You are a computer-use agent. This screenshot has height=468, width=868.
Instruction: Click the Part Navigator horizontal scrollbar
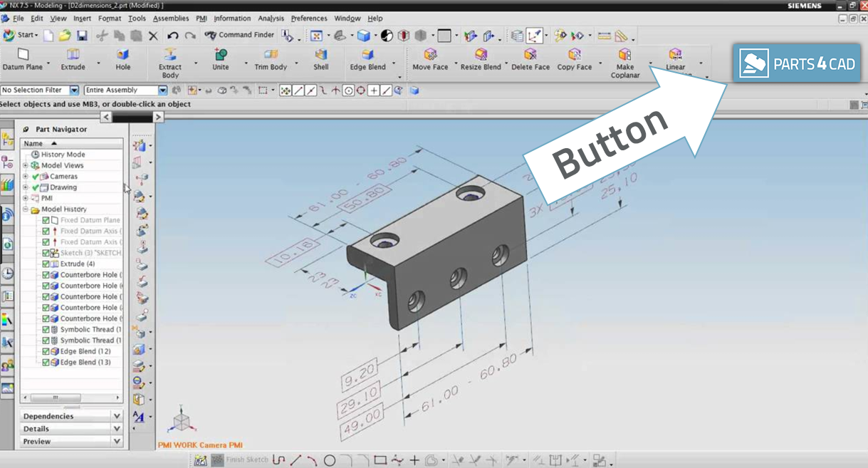click(70, 397)
